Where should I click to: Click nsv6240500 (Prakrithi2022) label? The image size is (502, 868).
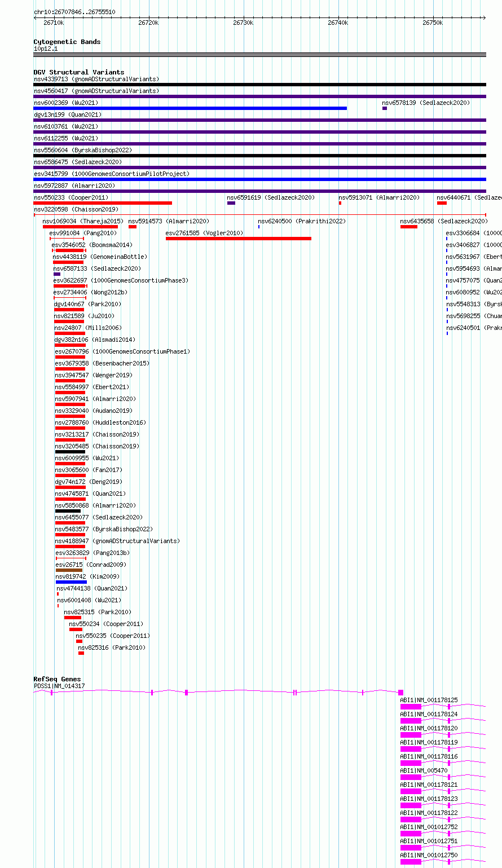[x=302, y=221]
